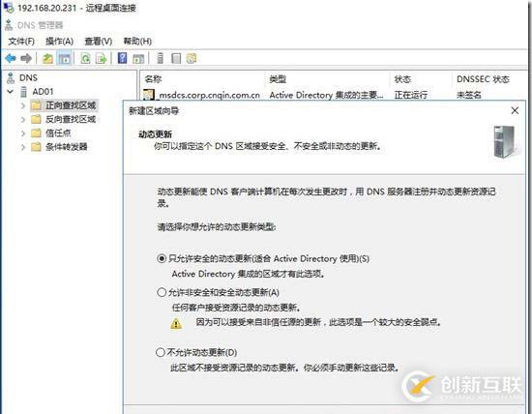Image resolution: width=532 pixels, height=414 pixels.
Task: Click the 正在运行 status cell
Action: (x=410, y=95)
